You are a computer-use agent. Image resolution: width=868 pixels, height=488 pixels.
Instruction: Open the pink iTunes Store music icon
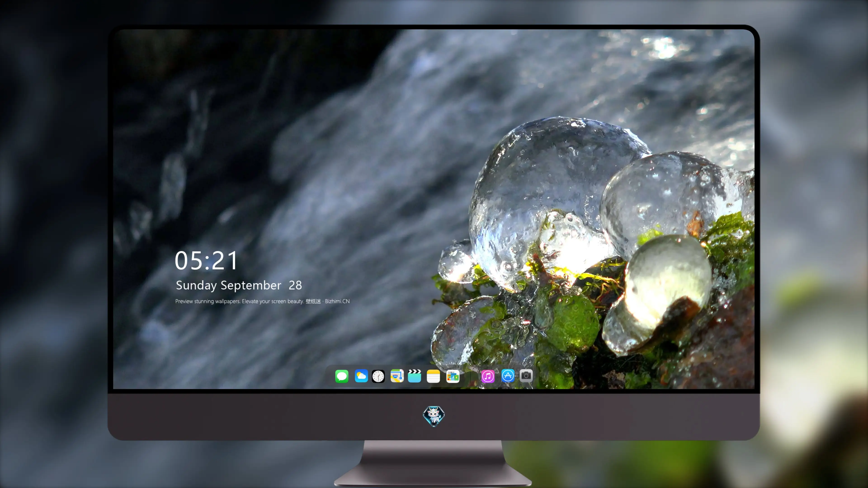pos(488,376)
